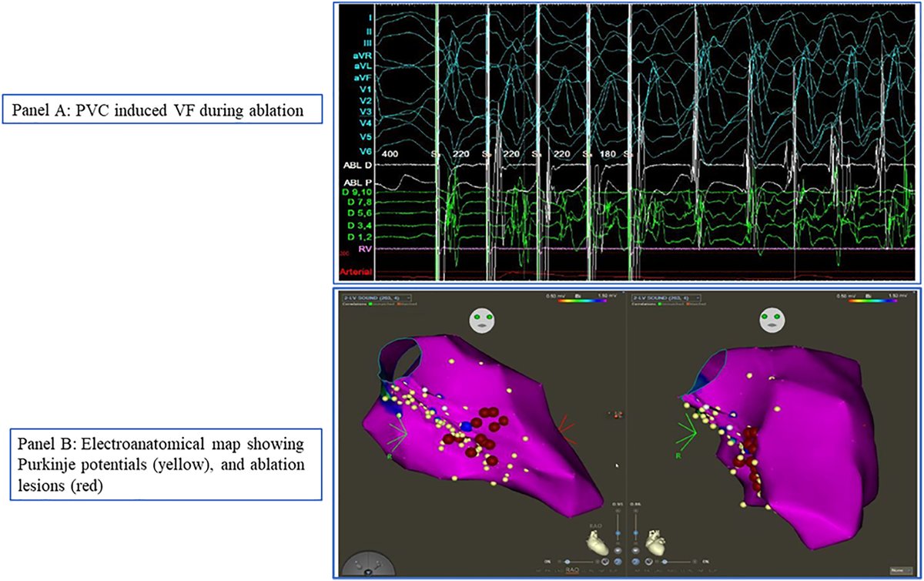The image size is (924, 581).
Task: Select the D 5,6 channel label
Action: click(x=360, y=213)
